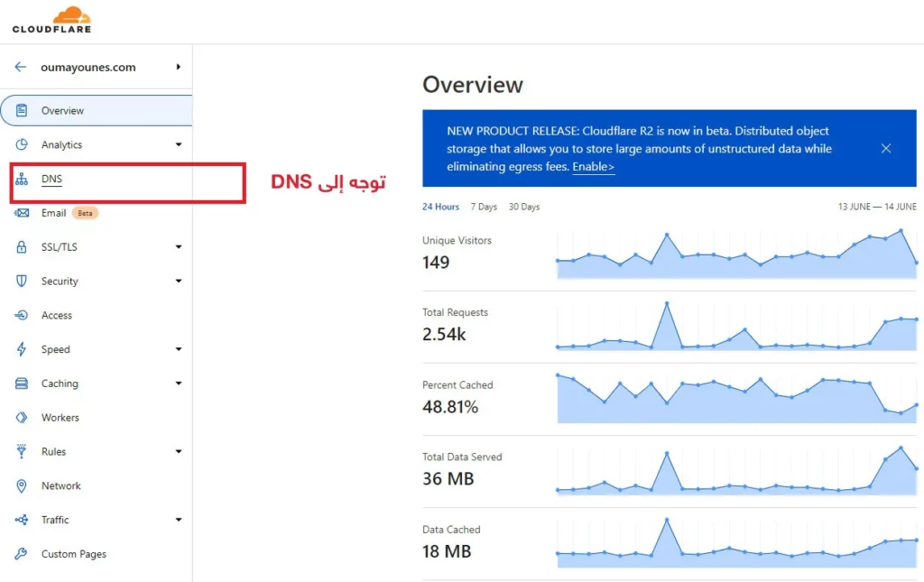The height and width of the screenshot is (582, 924).
Task: Click the DNS network tree icon
Action: (22, 179)
